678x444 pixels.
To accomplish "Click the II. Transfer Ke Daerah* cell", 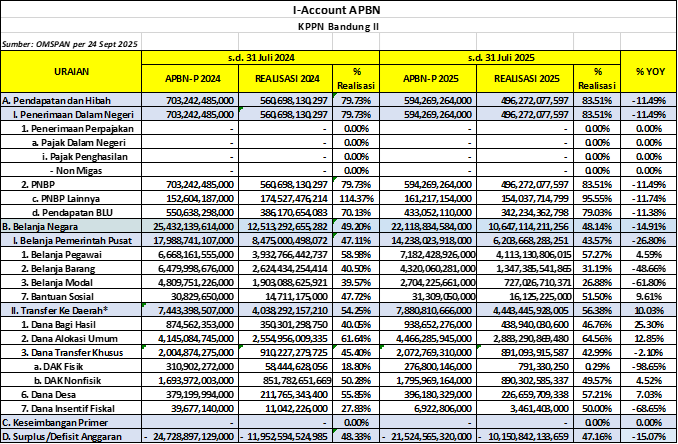I will 71,311.
